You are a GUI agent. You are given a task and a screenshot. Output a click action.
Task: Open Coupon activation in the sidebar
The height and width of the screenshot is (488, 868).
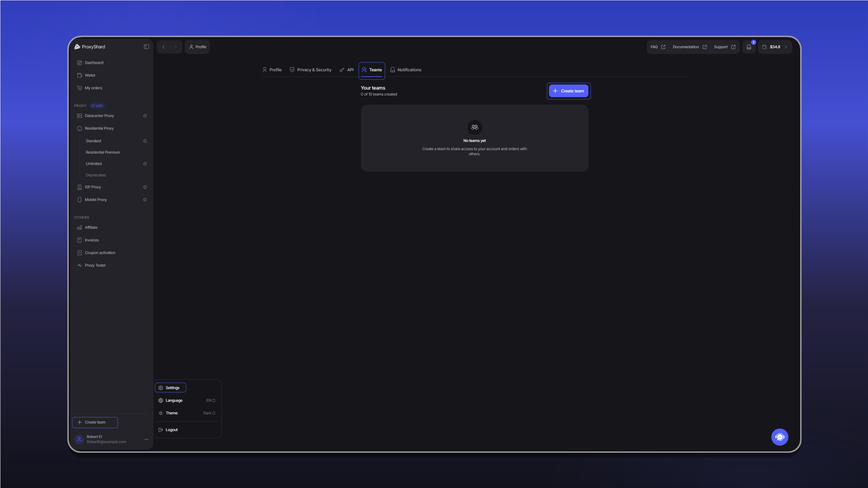click(112, 253)
